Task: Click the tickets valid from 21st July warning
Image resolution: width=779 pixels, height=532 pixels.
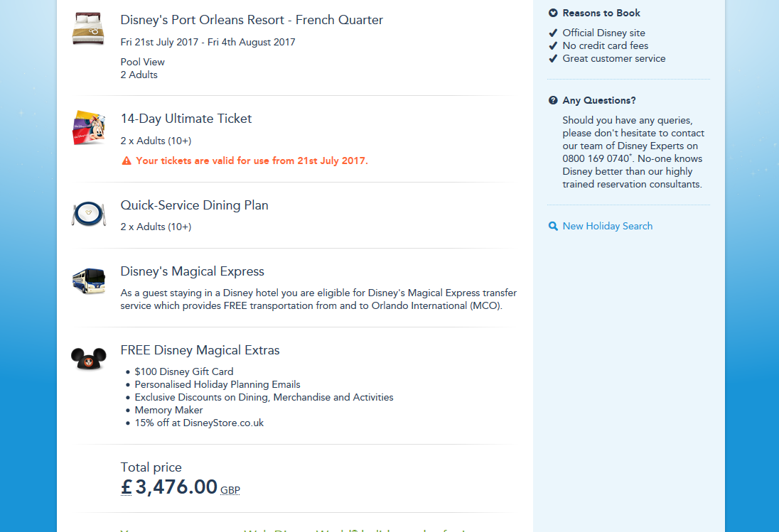Action: pyautogui.click(x=252, y=161)
